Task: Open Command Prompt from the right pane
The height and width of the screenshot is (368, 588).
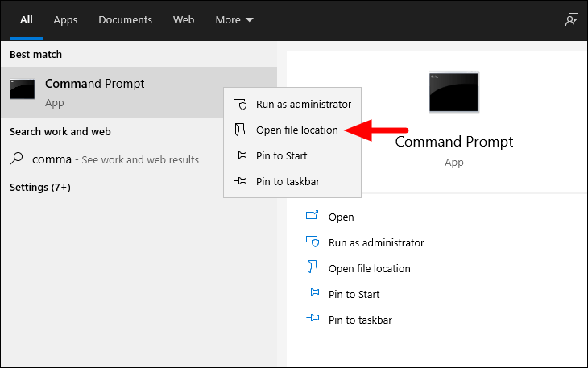Action: click(341, 217)
